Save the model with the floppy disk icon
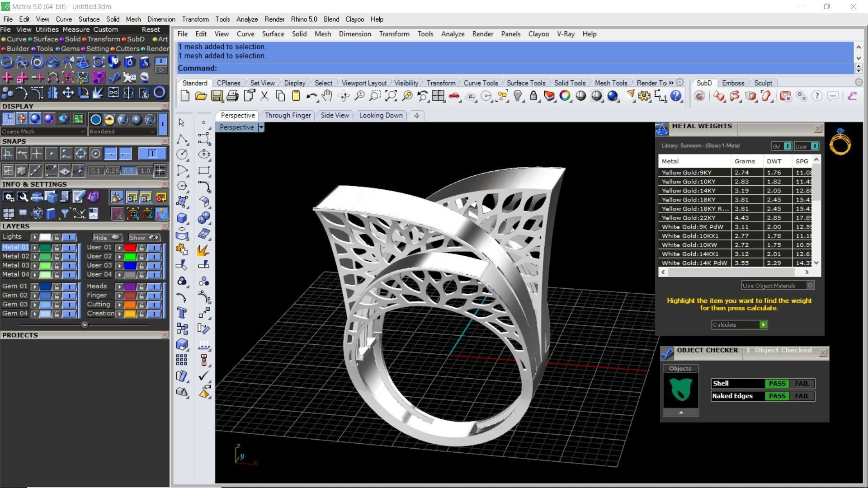The image size is (868, 488). (217, 96)
